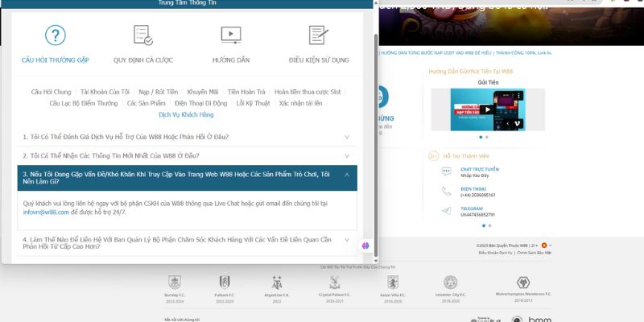Click the popup scrollbar down arrow
Viewport: 644px width, 322px height.
tap(375, 261)
